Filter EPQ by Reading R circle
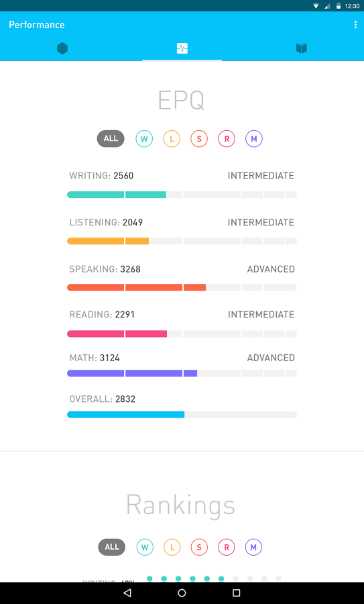 pos(227,139)
